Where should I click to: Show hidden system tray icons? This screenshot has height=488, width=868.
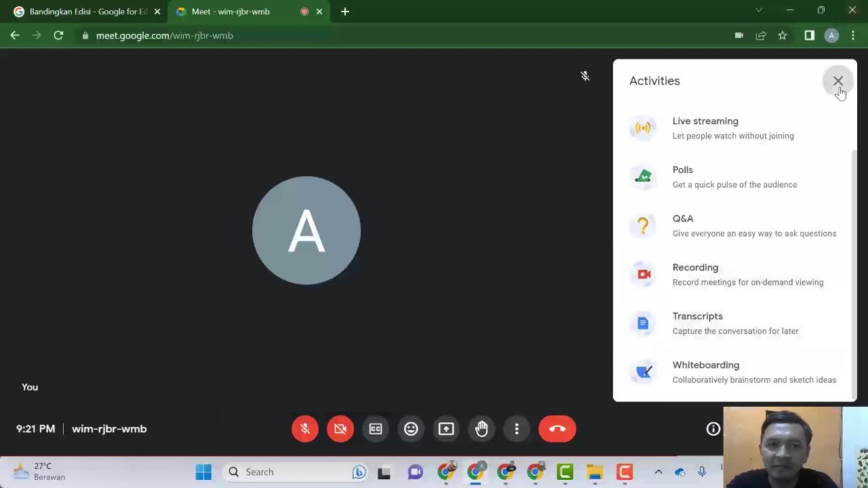coord(658,472)
